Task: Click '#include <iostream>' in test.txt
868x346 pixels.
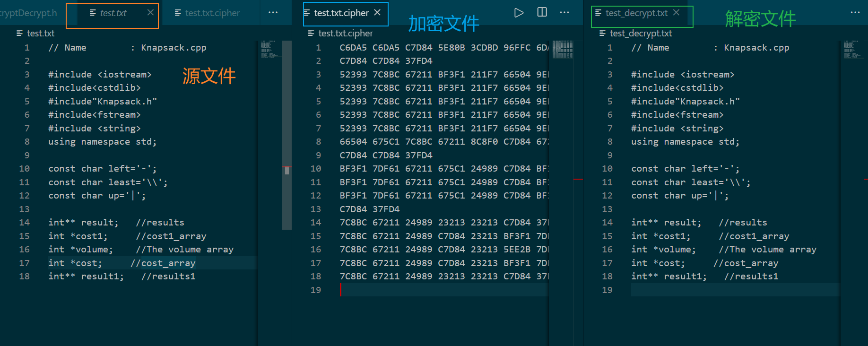Action: pyautogui.click(x=100, y=75)
